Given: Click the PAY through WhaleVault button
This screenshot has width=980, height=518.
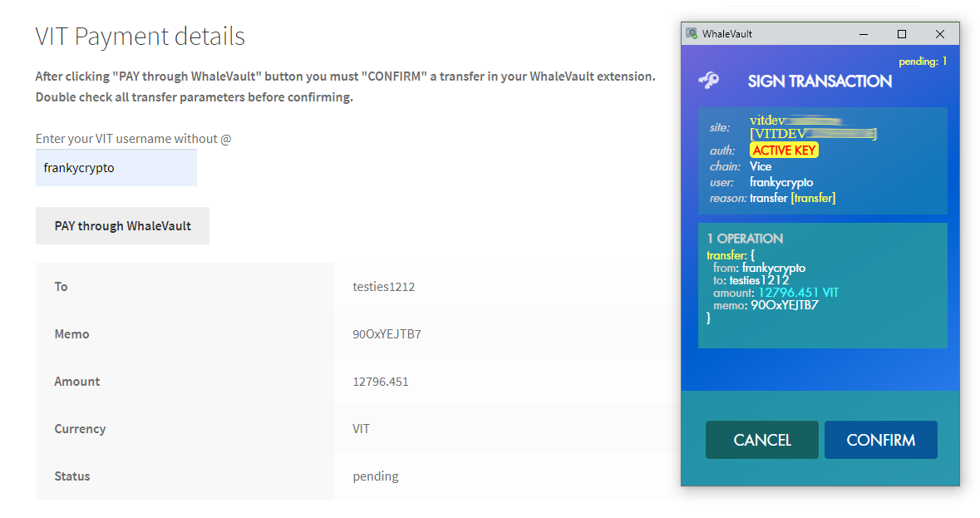Looking at the screenshot, I should point(122,226).
